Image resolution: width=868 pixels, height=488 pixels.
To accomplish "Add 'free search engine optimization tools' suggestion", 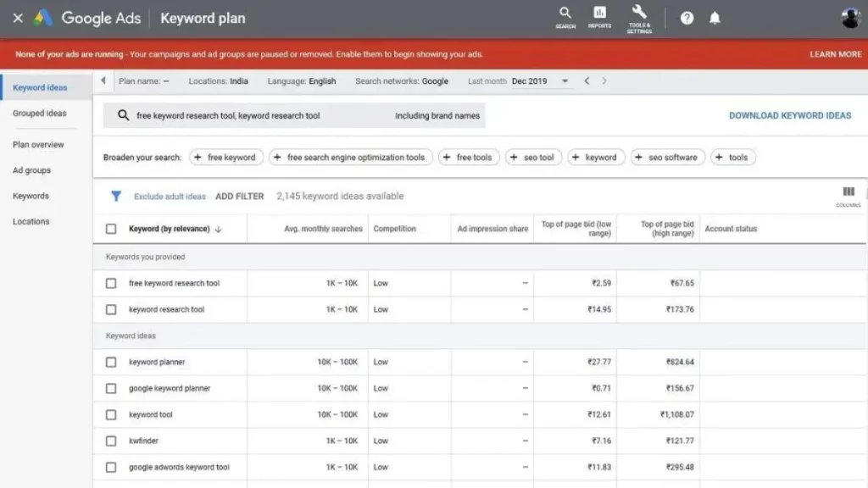I will click(350, 157).
